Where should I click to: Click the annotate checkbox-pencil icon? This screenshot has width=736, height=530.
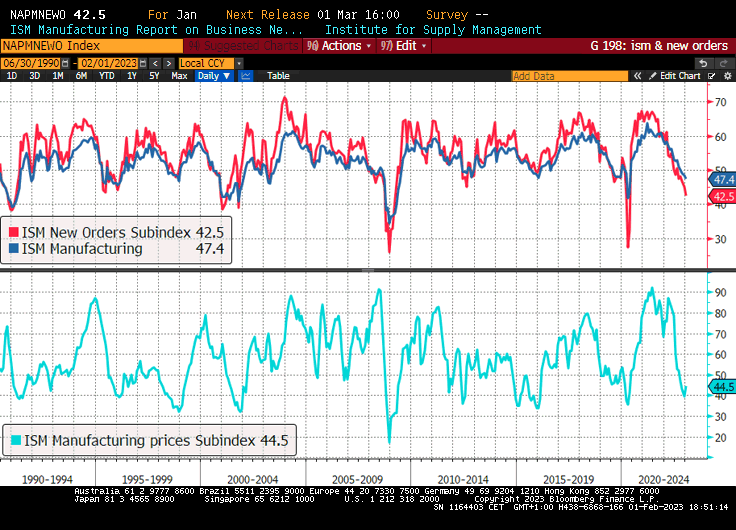(712, 76)
